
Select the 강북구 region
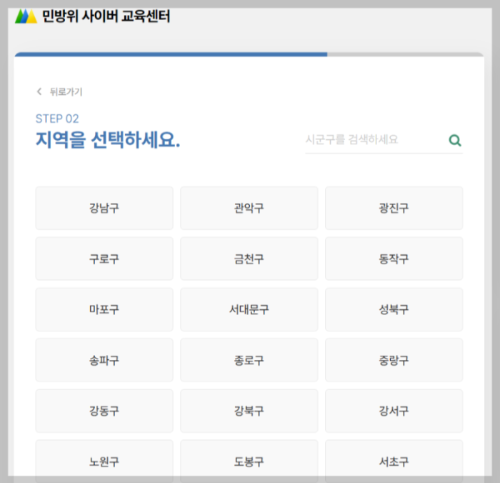(249, 411)
